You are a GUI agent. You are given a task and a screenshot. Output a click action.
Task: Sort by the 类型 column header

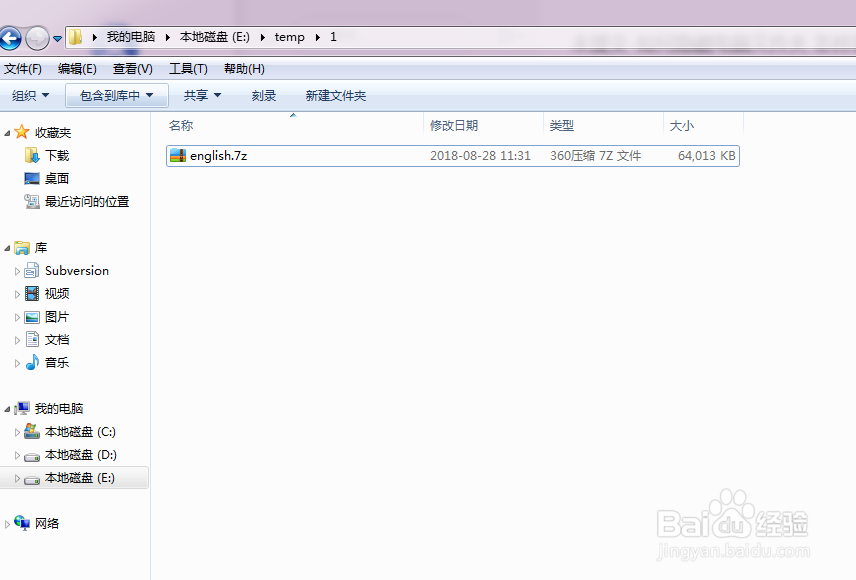[562, 126]
